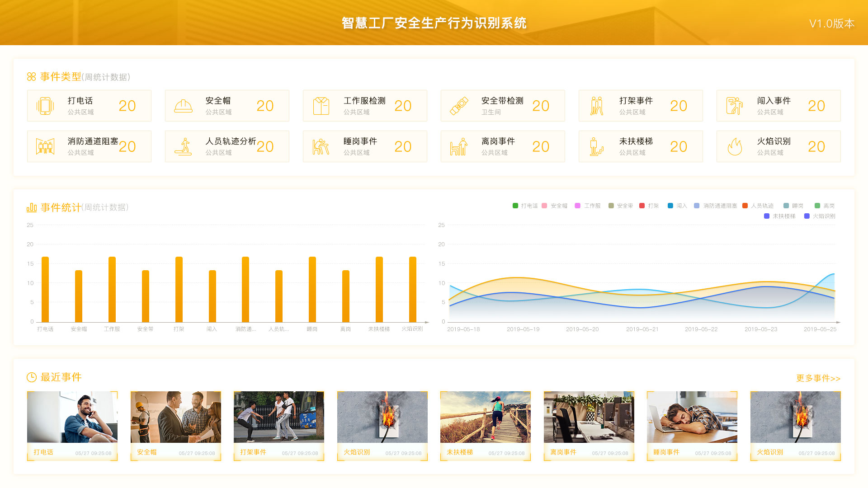Toggle the 未扶楼梯 legend series
Screen dimensions: 868x488
[x=780, y=216]
